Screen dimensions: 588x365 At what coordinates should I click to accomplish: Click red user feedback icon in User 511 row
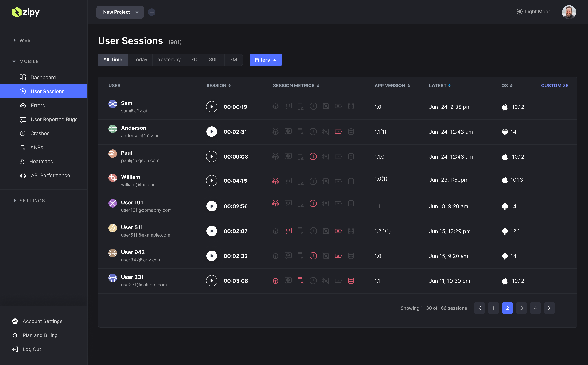tap(288, 231)
